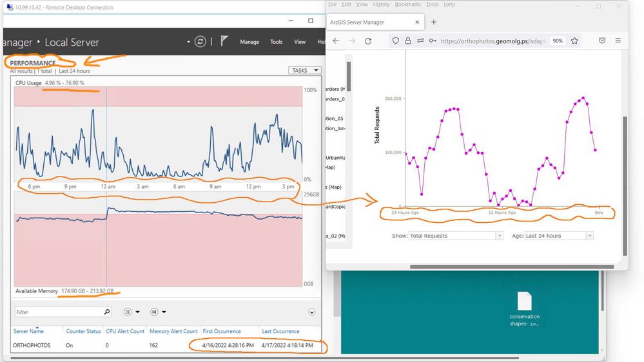Click the orthophotos URL address field
Screen dimensions: 644x362
tap(493, 41)
